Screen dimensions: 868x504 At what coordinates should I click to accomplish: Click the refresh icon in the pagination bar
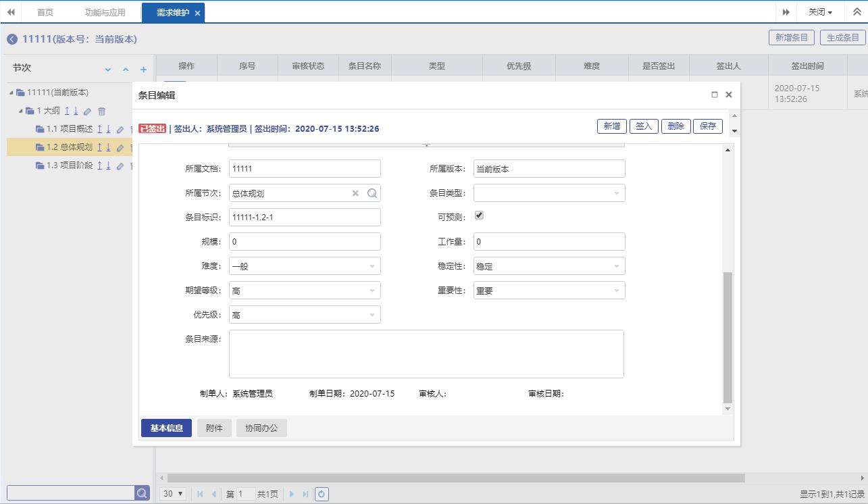point(322,494)
